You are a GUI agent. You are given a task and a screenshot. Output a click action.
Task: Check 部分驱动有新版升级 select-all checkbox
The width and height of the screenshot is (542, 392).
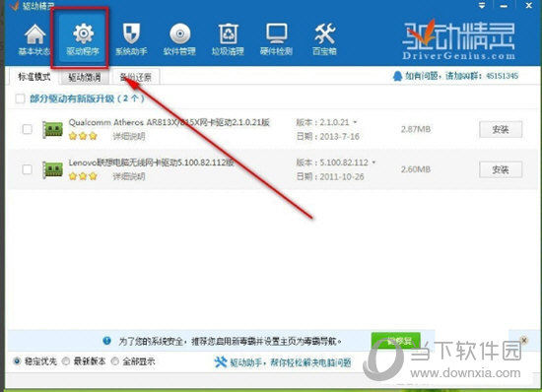[20, 98]
